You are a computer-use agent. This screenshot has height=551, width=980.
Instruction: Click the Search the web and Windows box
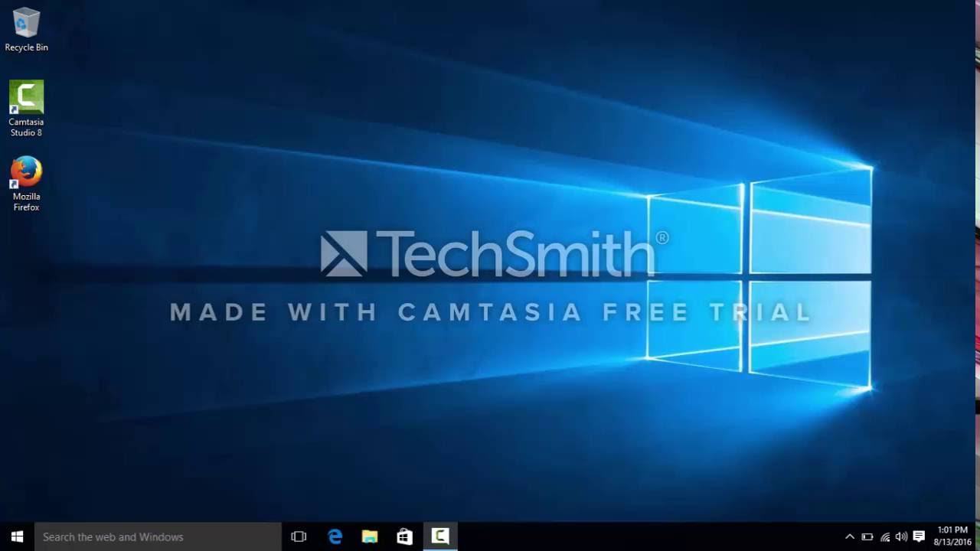(x=158, y=536)
